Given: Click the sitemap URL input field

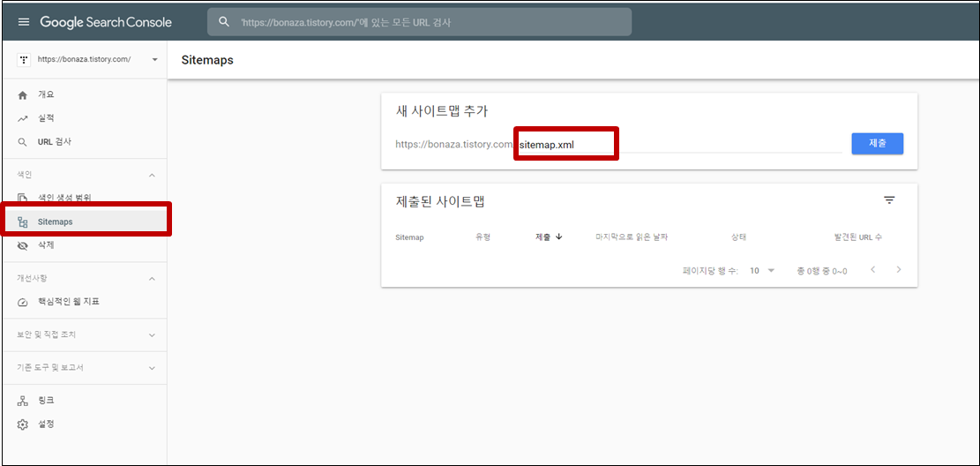Looking at the screenshot, I should [680, 145].
